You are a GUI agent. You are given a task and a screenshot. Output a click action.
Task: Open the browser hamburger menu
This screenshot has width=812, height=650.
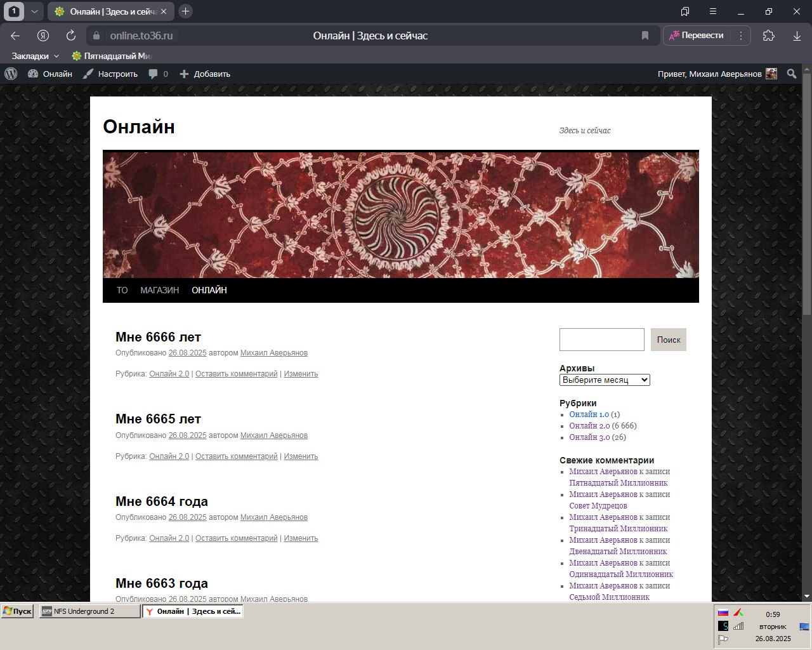tap(713, 11)
